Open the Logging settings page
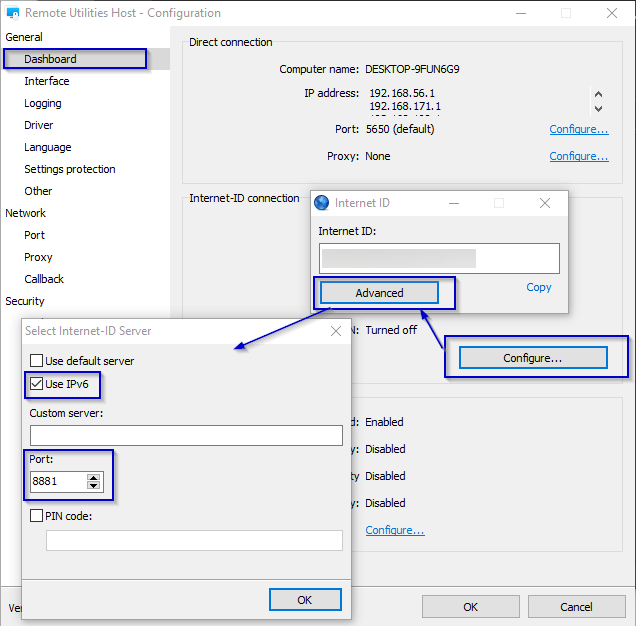The width and height of the screenshot is (636, 626). tap(43, 103)
